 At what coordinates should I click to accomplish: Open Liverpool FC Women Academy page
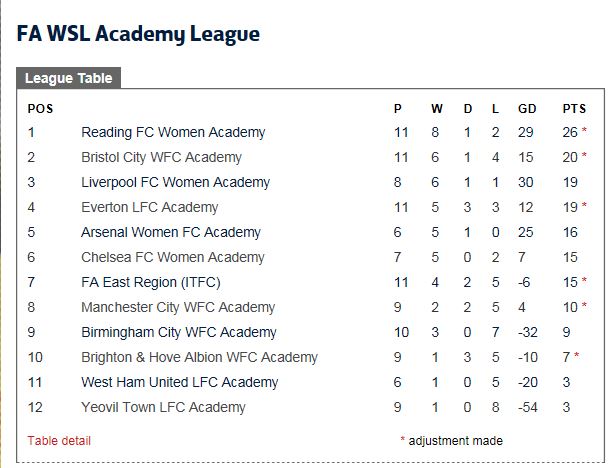click(x=175, y=183)
